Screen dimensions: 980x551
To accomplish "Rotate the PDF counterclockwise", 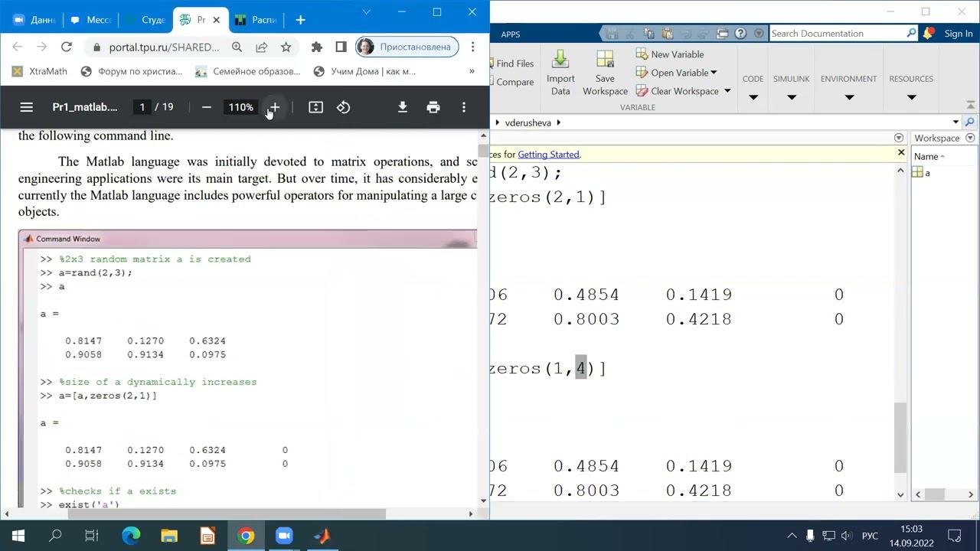I will tap(343, 107).
